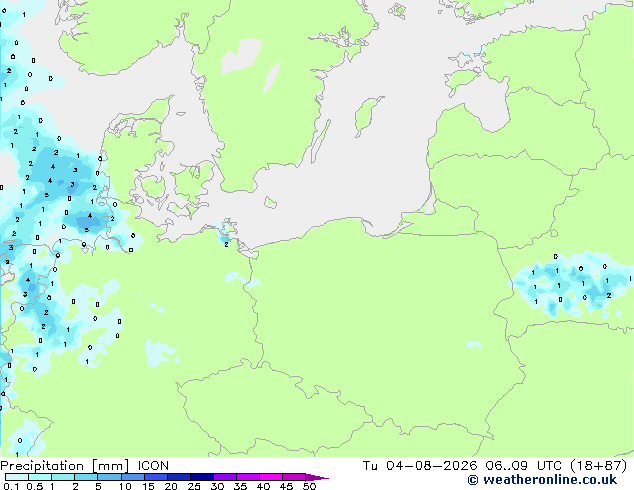The width and height of the screenshot is (634, 490).
Task: Click the 'Precipitation [mm]' title text
Action: pos(65,466)
